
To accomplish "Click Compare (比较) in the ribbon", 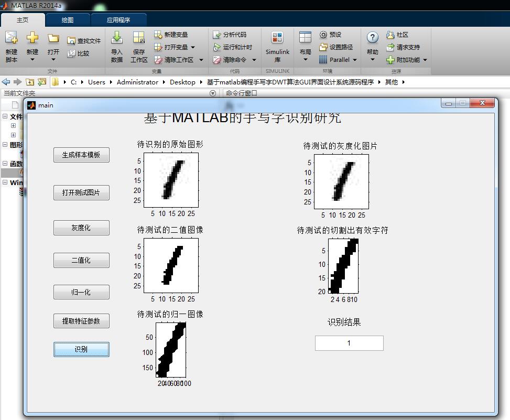I will (78, 53).
